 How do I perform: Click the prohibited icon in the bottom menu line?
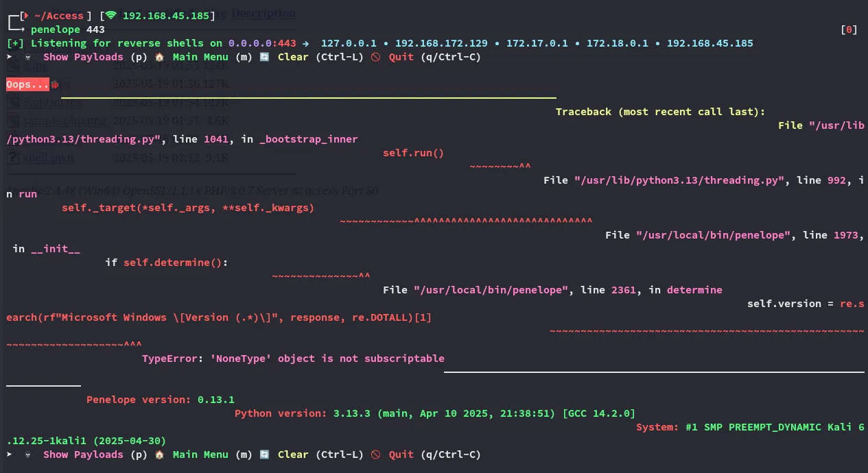pyautogui.click(x=375, y=454)
